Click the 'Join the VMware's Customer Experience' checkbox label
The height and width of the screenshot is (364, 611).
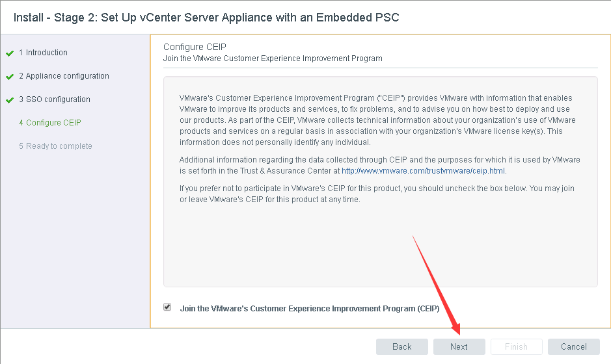(310, 309)
